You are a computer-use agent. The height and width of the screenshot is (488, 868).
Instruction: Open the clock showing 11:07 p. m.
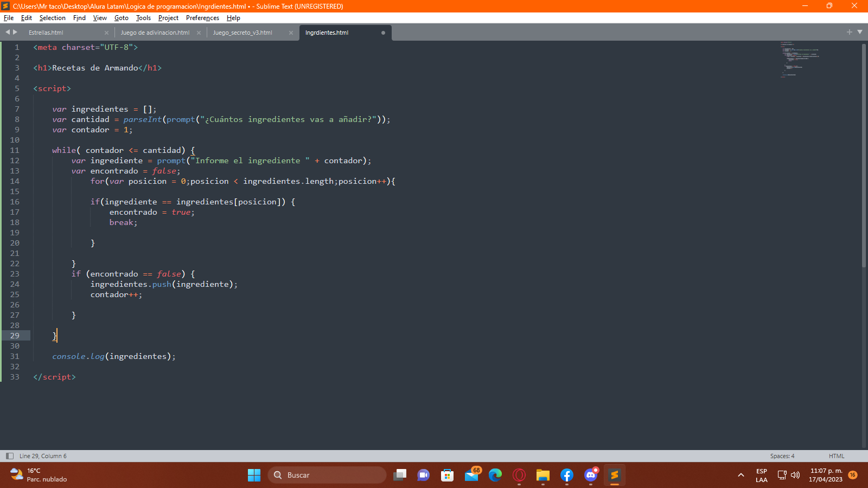[x=826, y=475]
